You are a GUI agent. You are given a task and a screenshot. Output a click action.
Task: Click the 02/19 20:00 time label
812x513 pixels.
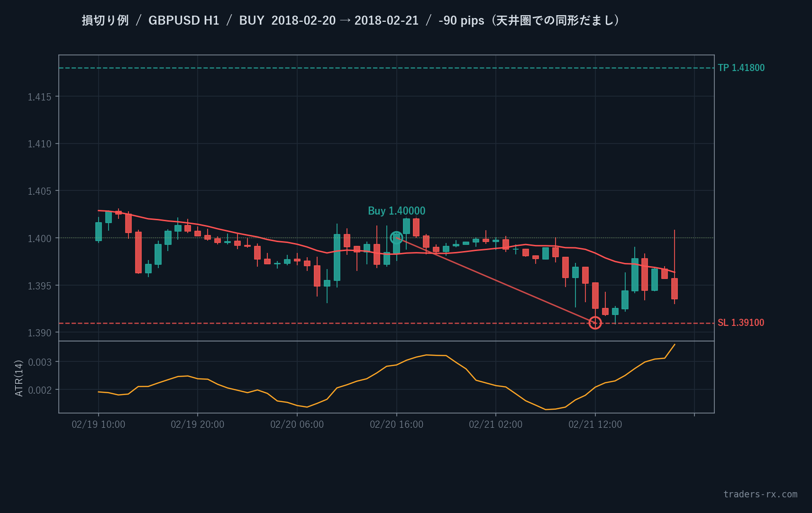pos(198,424)
